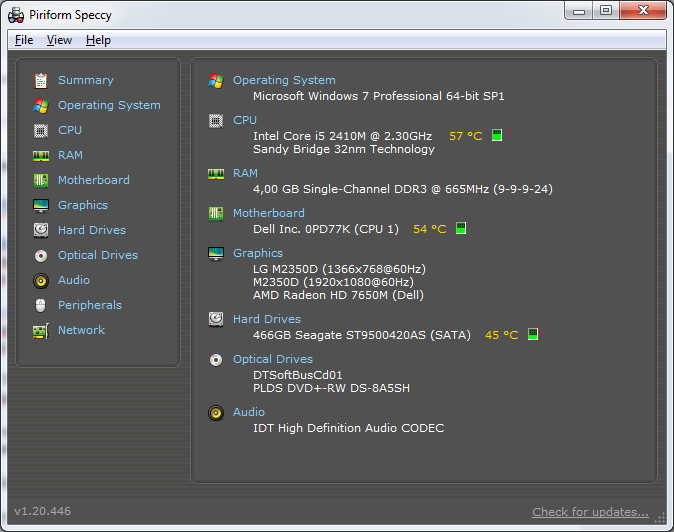The height and width of the screenshot is (532, 674).
Task: Click 'AMD Radeon HD 7650M (Dell)' text
Action: pos(338,295)
